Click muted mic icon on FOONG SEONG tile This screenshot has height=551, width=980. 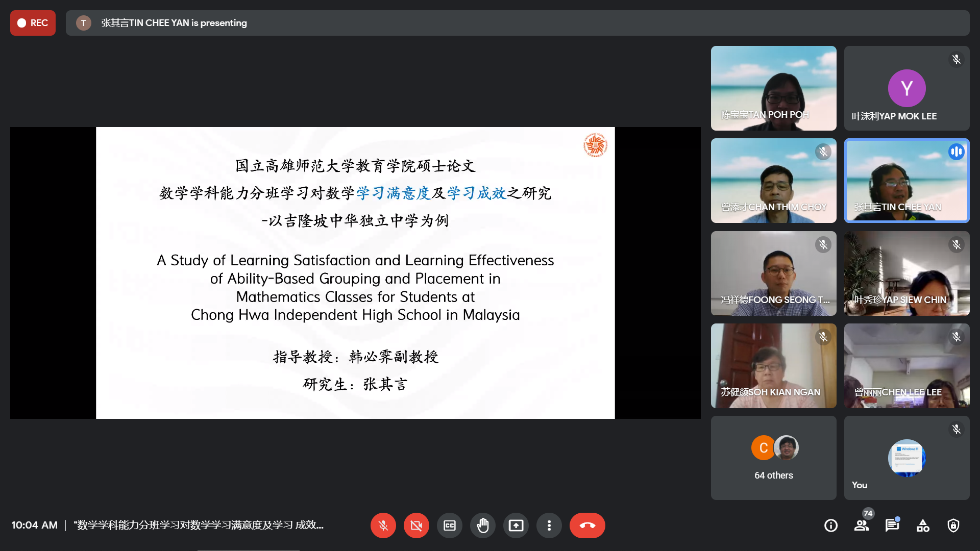tap(823, 245)
